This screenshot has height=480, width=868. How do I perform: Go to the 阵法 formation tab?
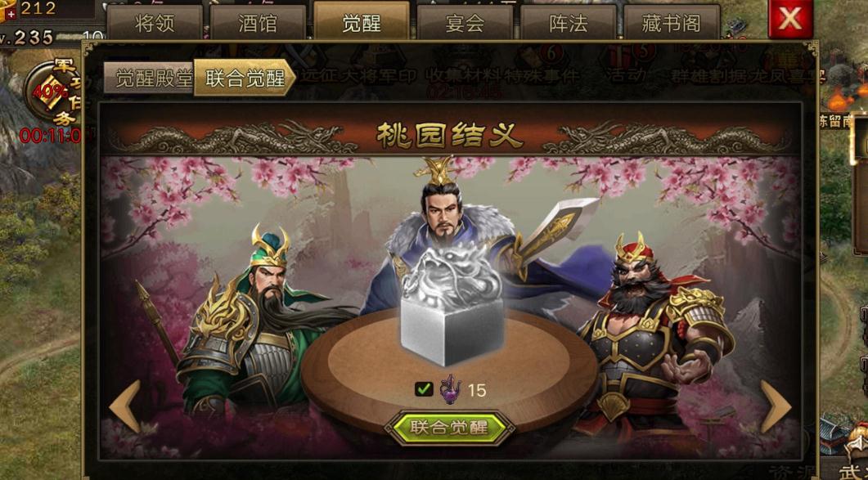pyautogui.click(x=569, y=23)
